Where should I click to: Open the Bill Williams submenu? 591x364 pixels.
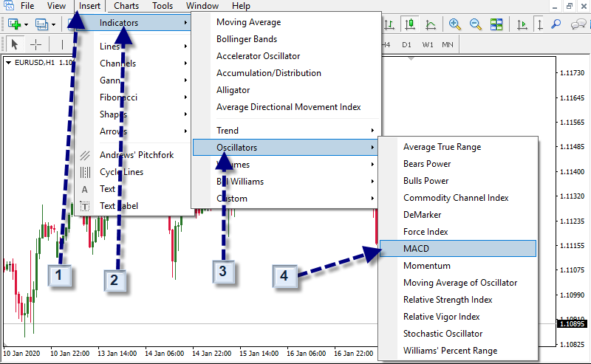pyautogui.click(x=287, y=181)
